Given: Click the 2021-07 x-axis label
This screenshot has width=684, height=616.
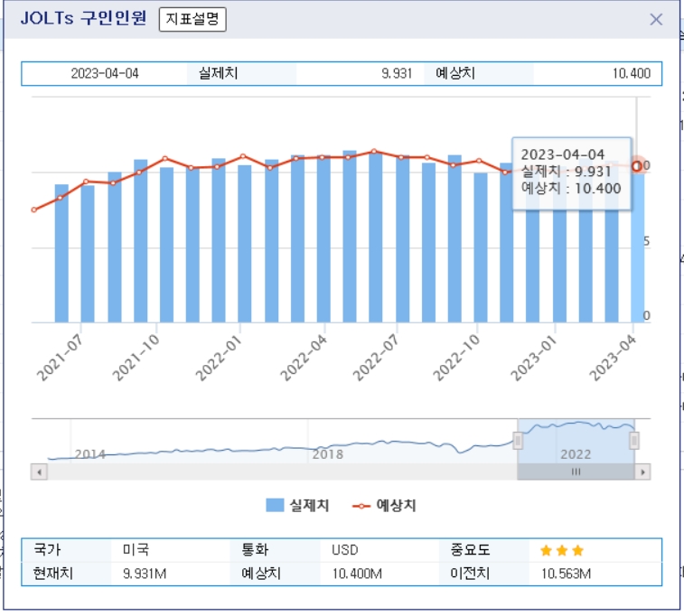Looking at the screenshot, I should coord(60,358).
